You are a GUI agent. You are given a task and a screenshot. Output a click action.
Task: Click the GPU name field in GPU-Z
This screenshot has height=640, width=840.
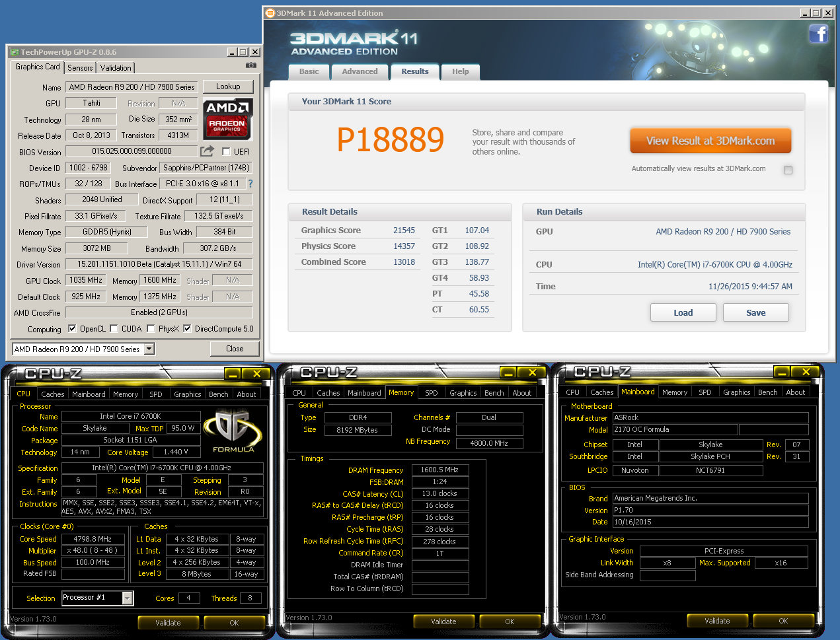[132, 87]
